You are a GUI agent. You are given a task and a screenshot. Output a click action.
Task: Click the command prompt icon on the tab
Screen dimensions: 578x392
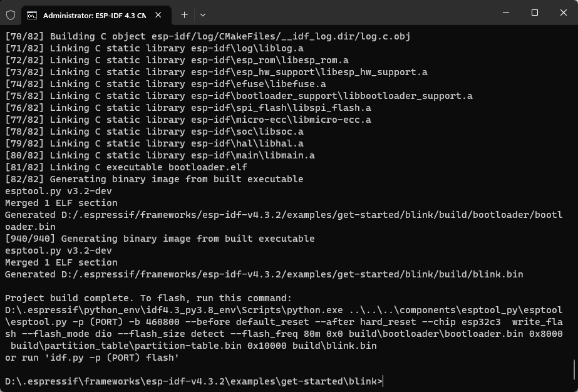tap(32, 15)
